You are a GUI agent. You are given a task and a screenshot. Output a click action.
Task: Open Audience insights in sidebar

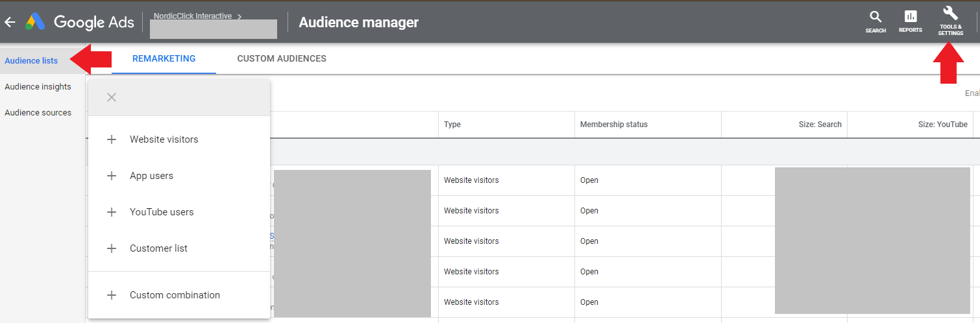[x=38, y=87]
